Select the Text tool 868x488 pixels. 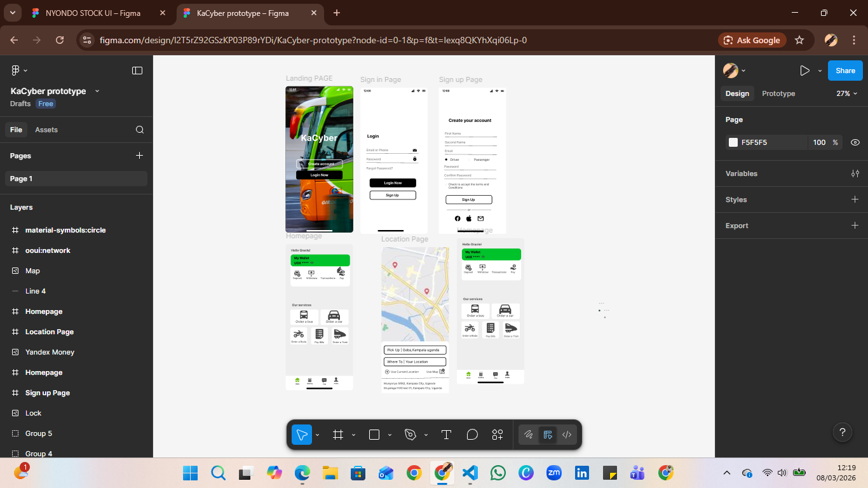pos(446,435)
